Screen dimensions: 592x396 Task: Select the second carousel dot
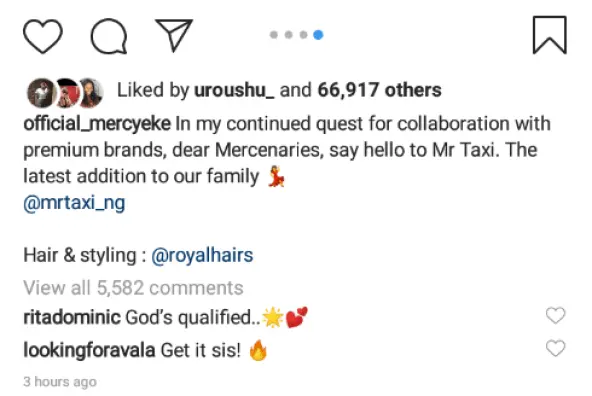click(x=288, y=35)
